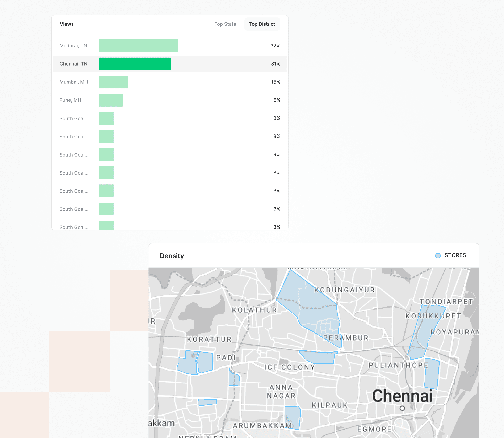Viewport: 504px width, 438px height.
Task: Click the first South Goa row bar
Action: point(106,118)
